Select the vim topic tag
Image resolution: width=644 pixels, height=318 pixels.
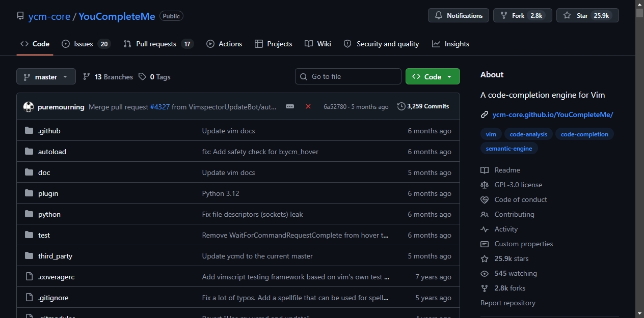pyautogui.click(x=491, y=134)
